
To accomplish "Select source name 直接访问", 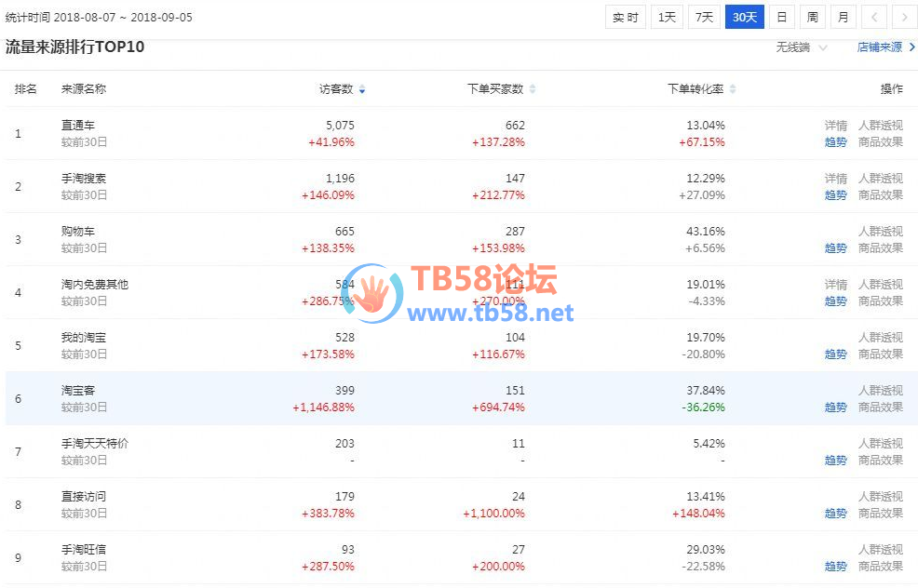I will tap(84, 497).
